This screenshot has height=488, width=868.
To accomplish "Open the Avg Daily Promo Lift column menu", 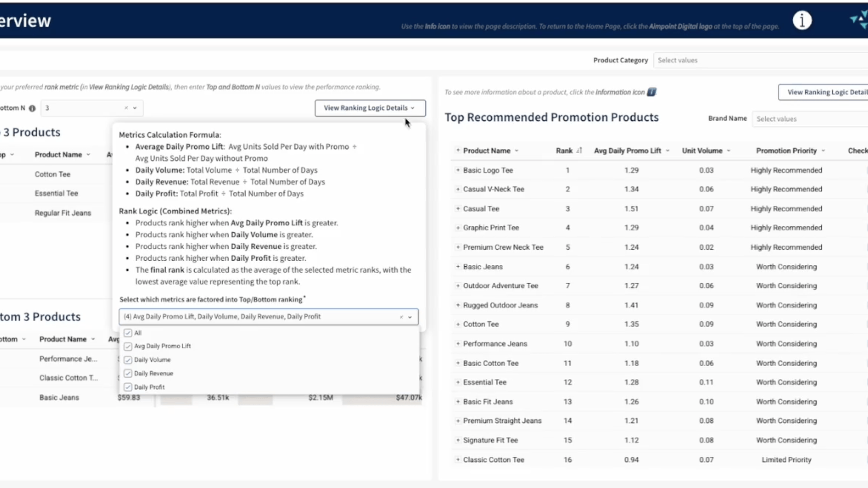I will point(668,151).
